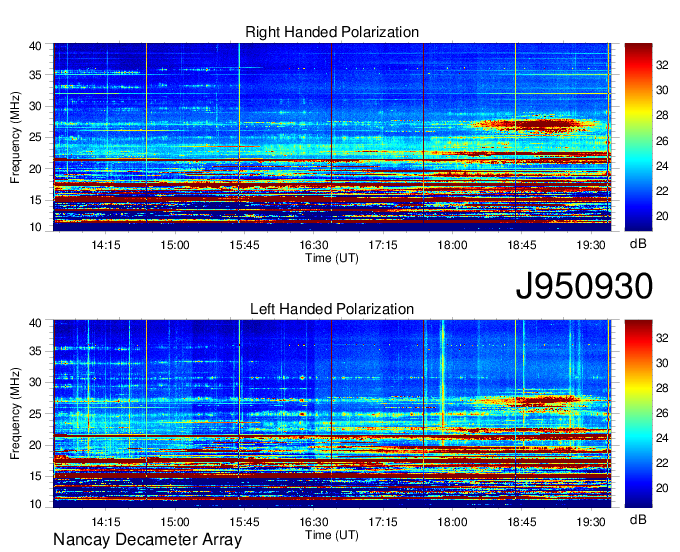Click the "Frequency (MHz)" label of Right Handed plot
The image size is (680, 552).
pos(15,137)
